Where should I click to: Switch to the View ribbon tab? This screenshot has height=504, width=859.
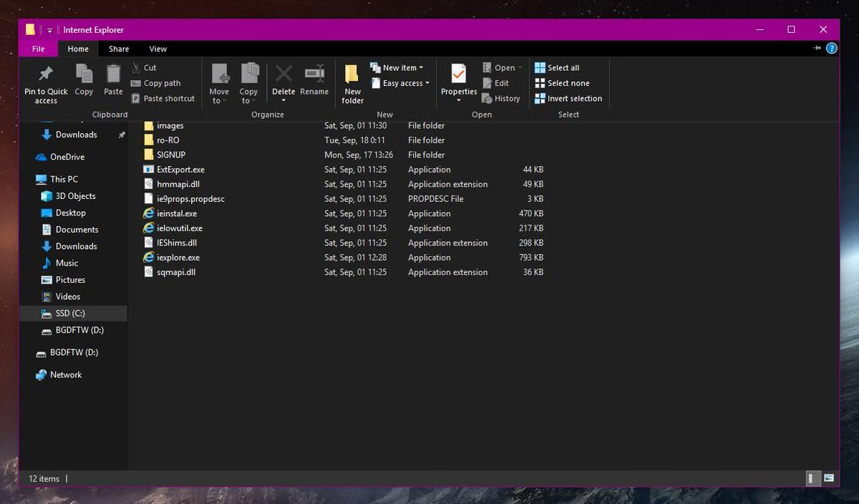[x=157, y=49]
